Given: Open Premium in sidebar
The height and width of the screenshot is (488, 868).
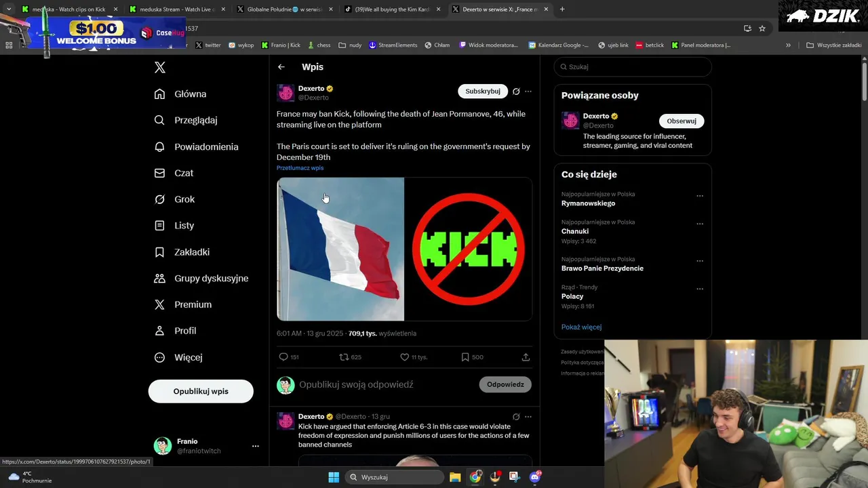Looking at the screenshot, I should pos(182,304).
